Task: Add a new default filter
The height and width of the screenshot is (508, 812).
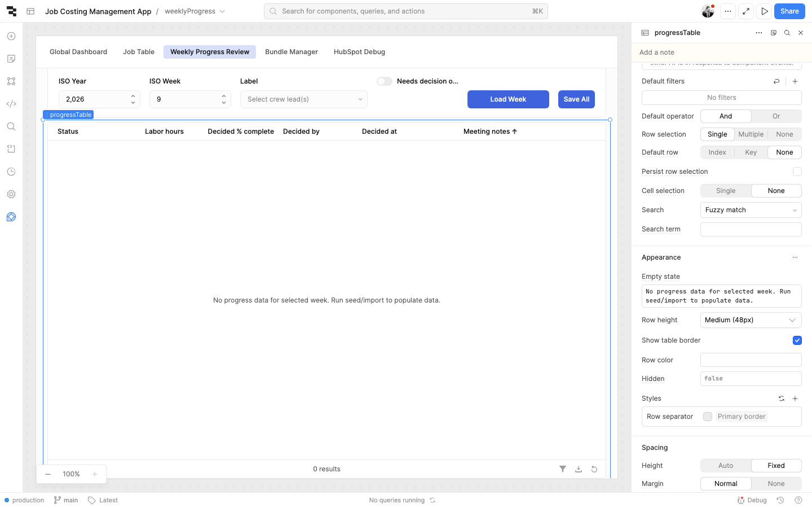Action: pyautogui.click(x=795, y=81)
